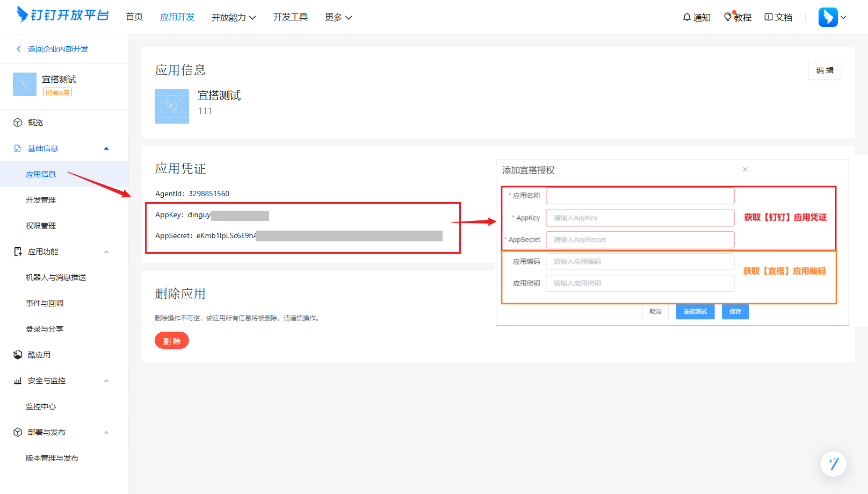Click the back arrow beside 返回企业内部开发
The height and width of the screenshot is (494, 868).
click(19, 49)
